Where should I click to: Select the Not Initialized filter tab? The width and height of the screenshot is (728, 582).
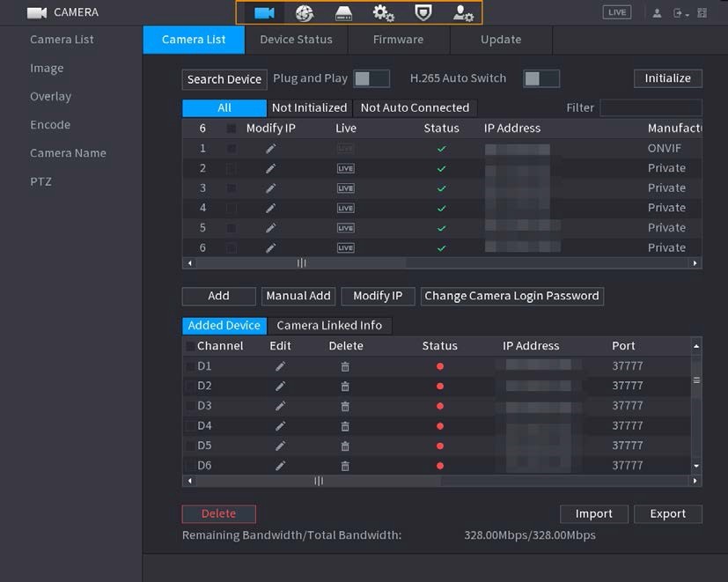[309, 107]
